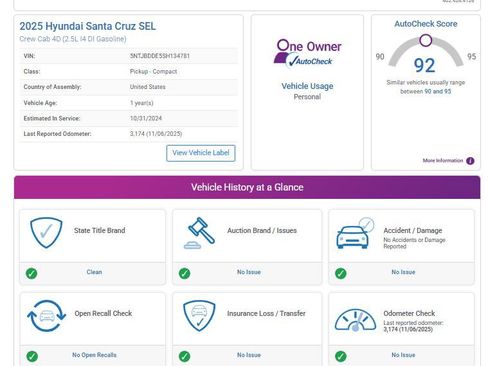Click the Open Recall Check circular arrows icon
488x366 pixels.
(47, 316)
